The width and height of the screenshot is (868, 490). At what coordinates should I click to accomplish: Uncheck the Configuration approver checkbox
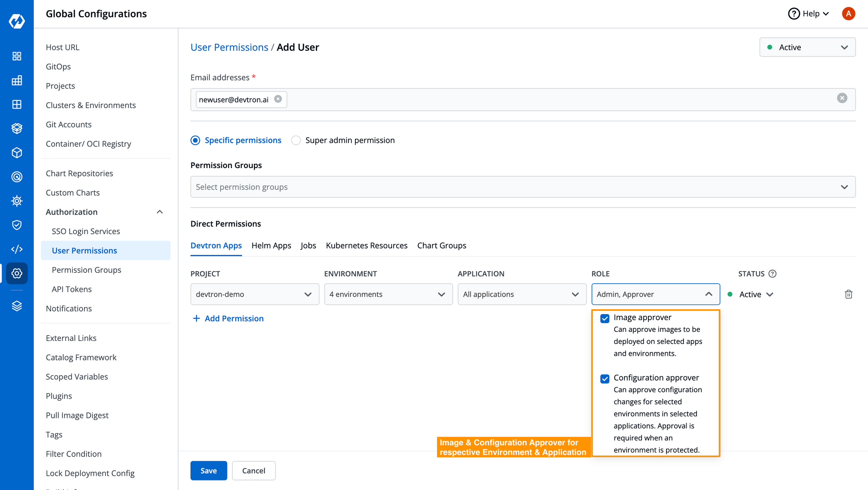pos(605,379)
